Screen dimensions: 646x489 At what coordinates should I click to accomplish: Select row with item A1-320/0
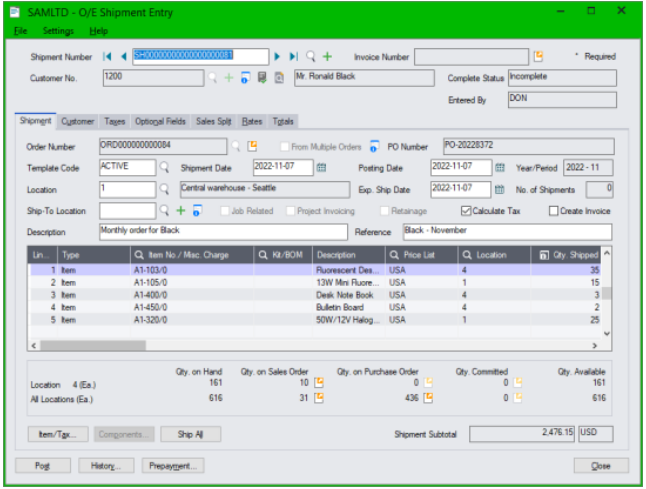(x=315, y=320)
